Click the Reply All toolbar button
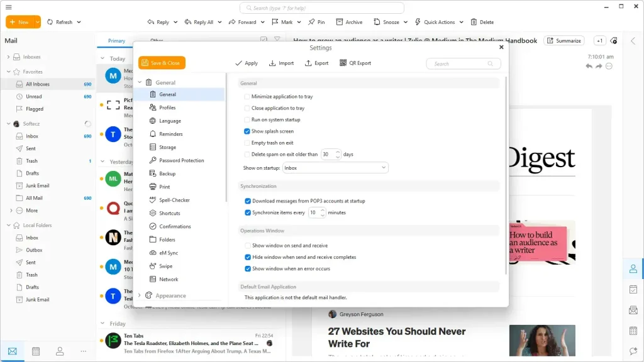This screenshot has width=644, height=362. 199,22
